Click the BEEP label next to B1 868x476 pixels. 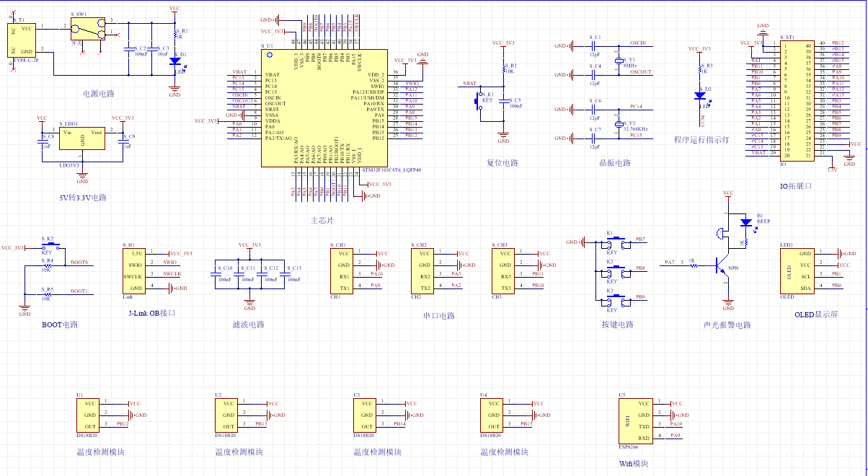(763, 220)
